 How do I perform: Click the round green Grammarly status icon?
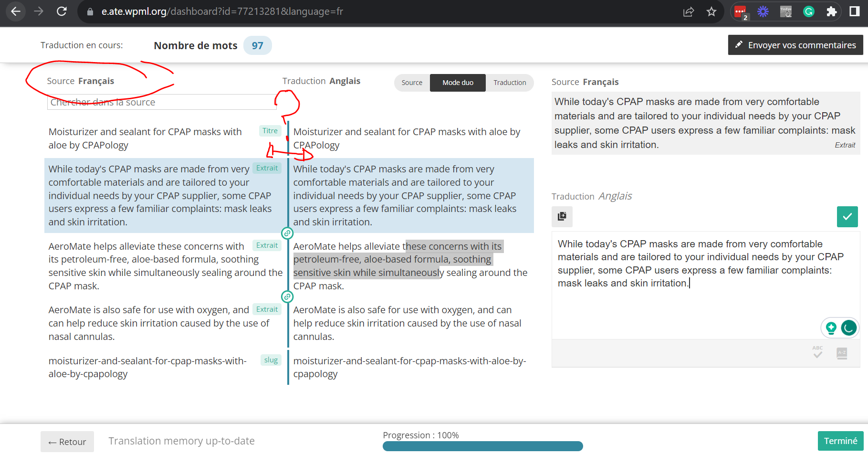coord(849,328)
